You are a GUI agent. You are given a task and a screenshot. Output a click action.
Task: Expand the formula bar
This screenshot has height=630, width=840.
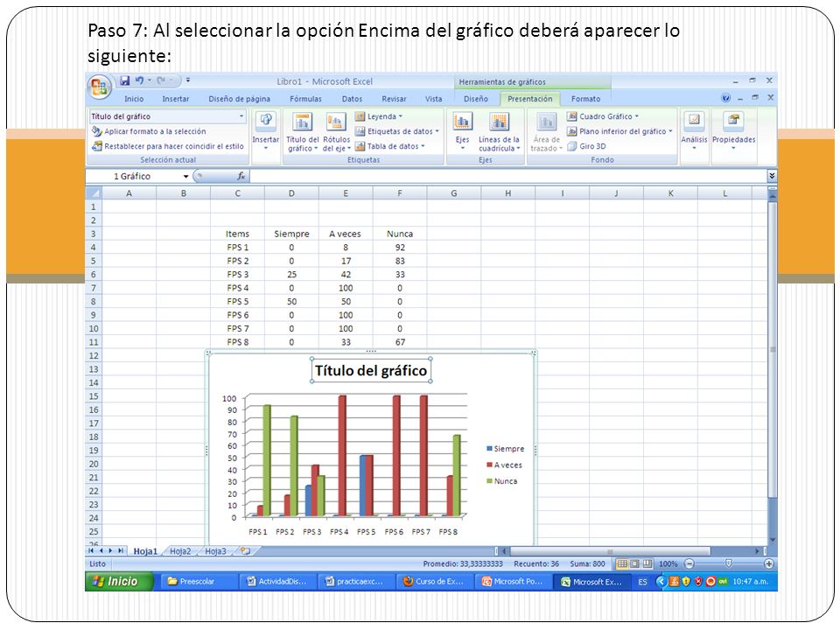click(x=772, y=176)
